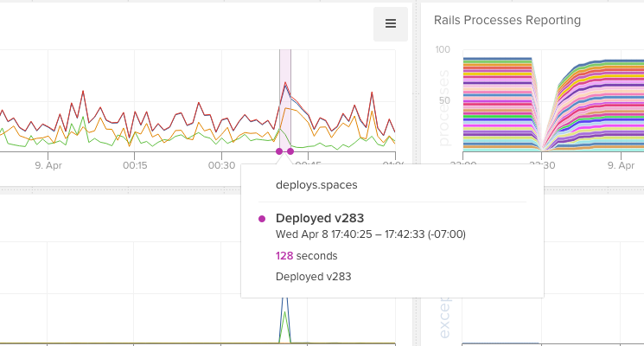Screen dimensions: 644x346
Task: Click the red line peak in deployment region
Action: [284, 85]
